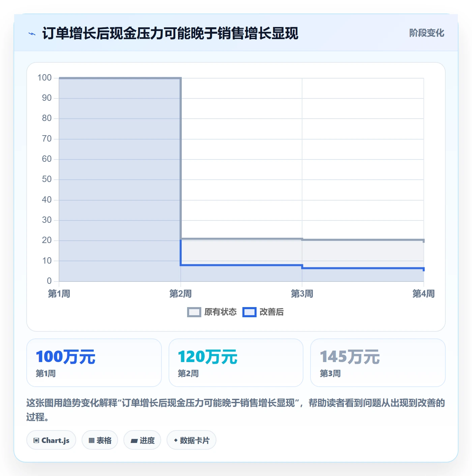Select the 进度 tag
The image size is (472, 476).
tap(142, 440)
